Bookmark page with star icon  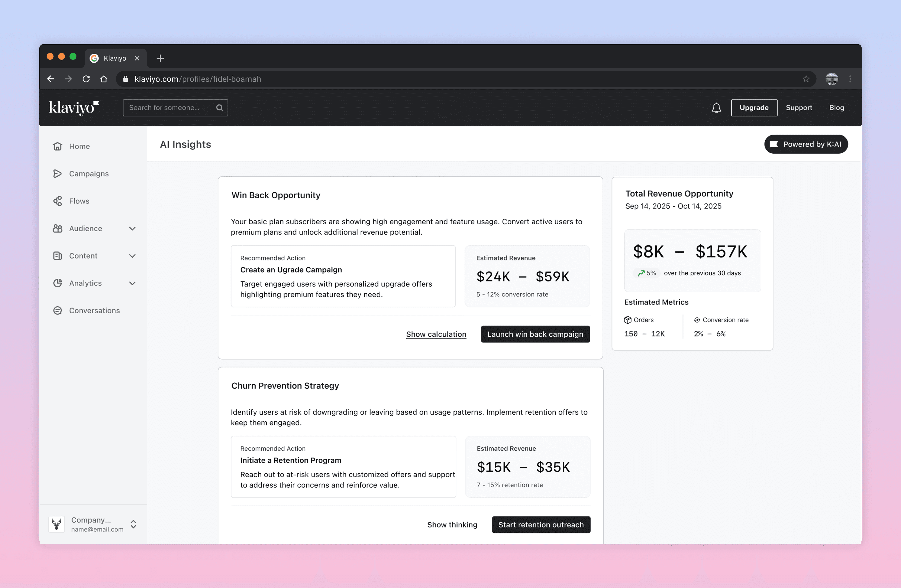[806, 79]
